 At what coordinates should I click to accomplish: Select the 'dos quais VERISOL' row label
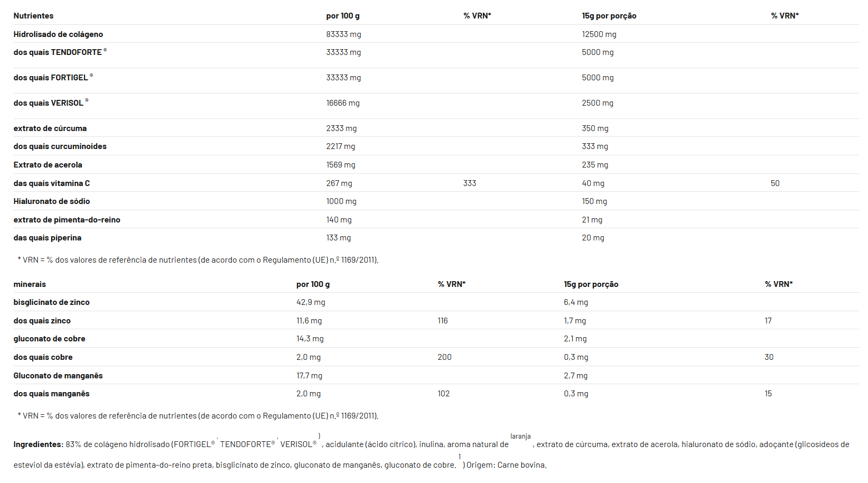[x=49, y=103]
